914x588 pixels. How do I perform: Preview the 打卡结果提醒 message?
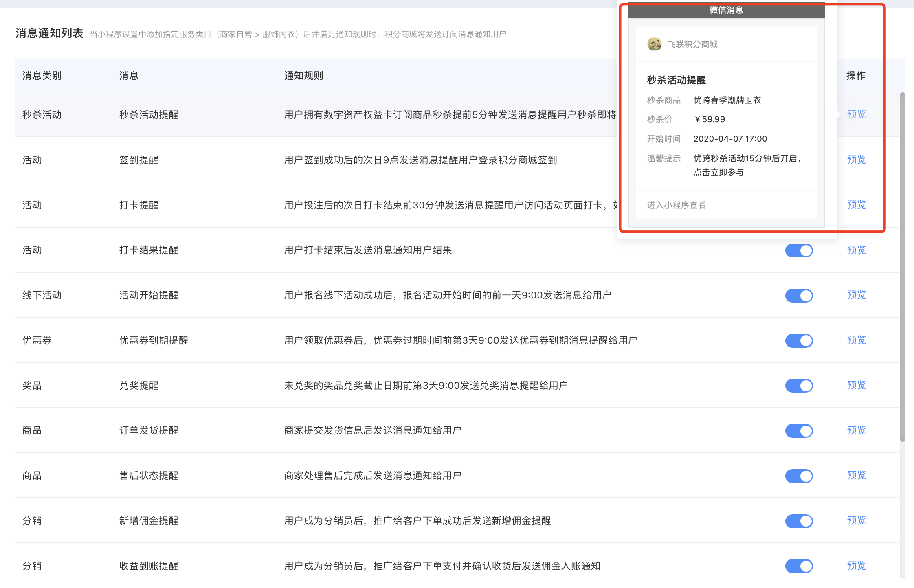point(856,250)
